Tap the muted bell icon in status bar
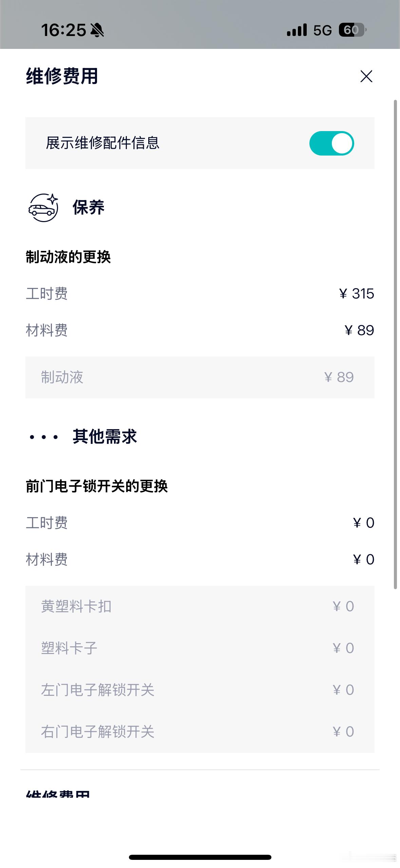Screen dimensions: 400x868 tap(97, 30)
